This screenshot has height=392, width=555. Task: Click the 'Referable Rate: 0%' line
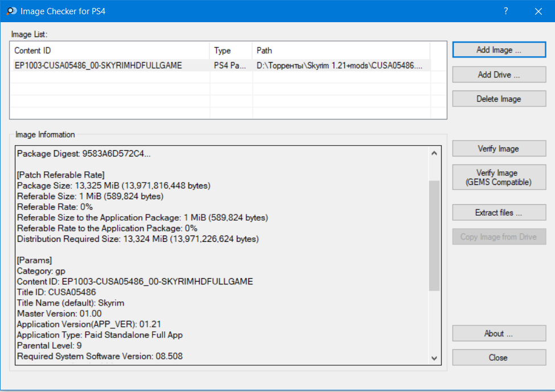click(55, 207)
